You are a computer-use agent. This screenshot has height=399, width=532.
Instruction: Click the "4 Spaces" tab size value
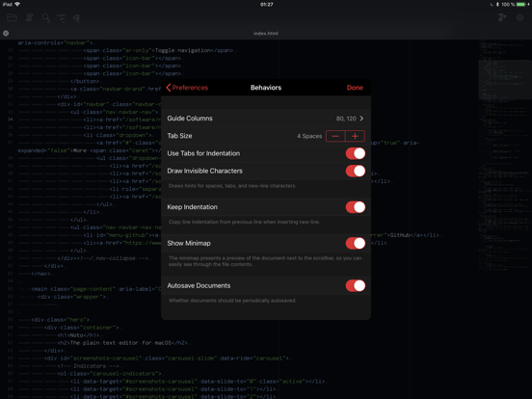(x=309, y=136)
